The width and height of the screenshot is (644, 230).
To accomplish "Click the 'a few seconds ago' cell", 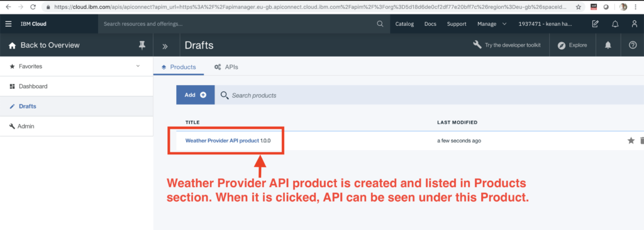I will [459, 141].
